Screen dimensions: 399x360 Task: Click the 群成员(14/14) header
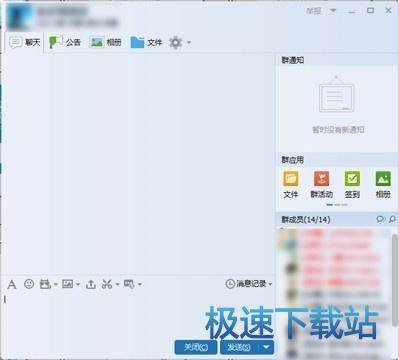pos(306,219)
